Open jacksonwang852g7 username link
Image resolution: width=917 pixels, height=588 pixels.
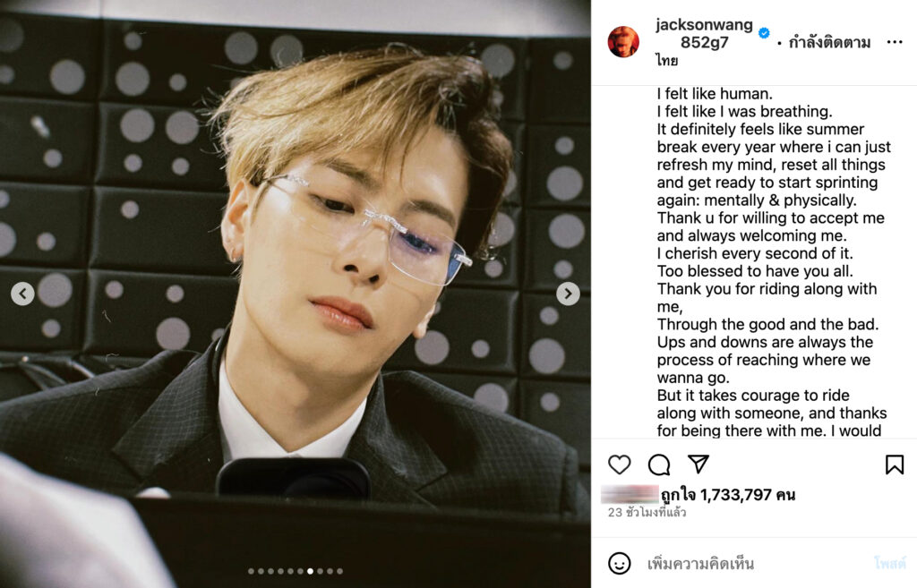coord(704,33)
